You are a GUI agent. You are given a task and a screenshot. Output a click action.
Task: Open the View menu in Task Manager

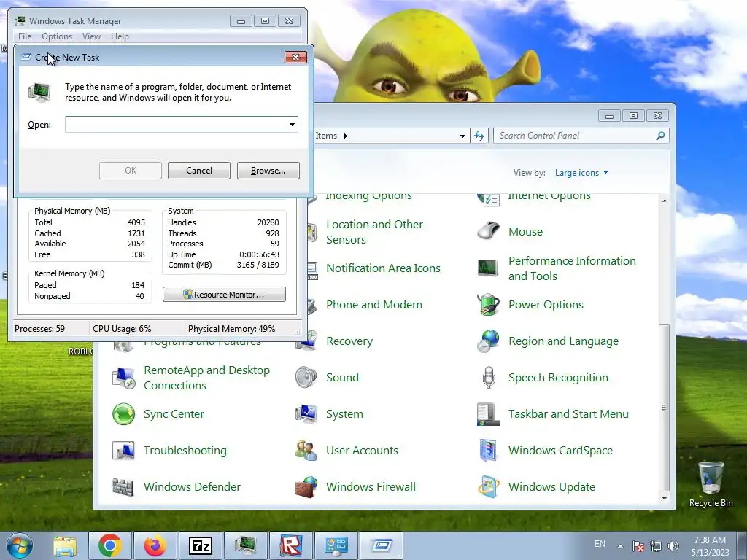tap(91, 36)
